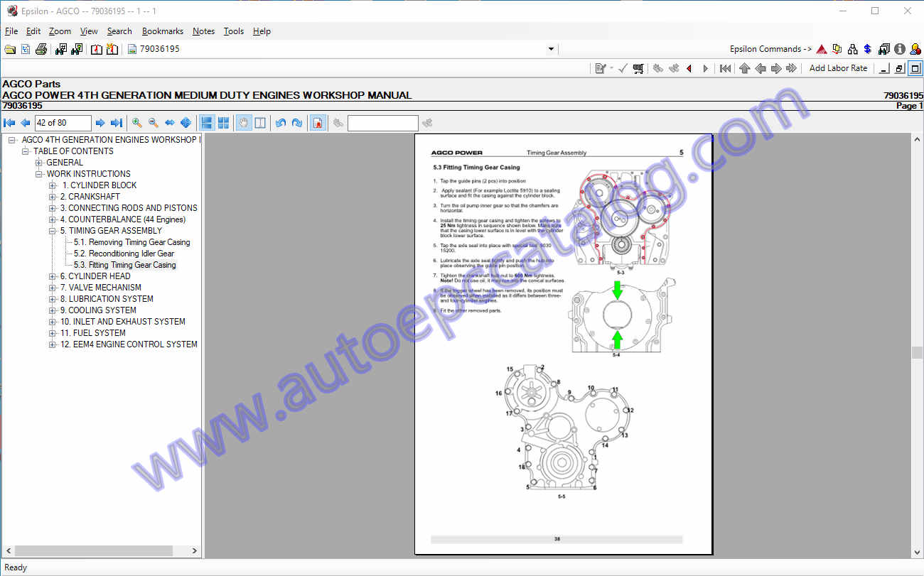924x576 pixels.
Task: Go to the last page of the document
Action: pos(117,123)
